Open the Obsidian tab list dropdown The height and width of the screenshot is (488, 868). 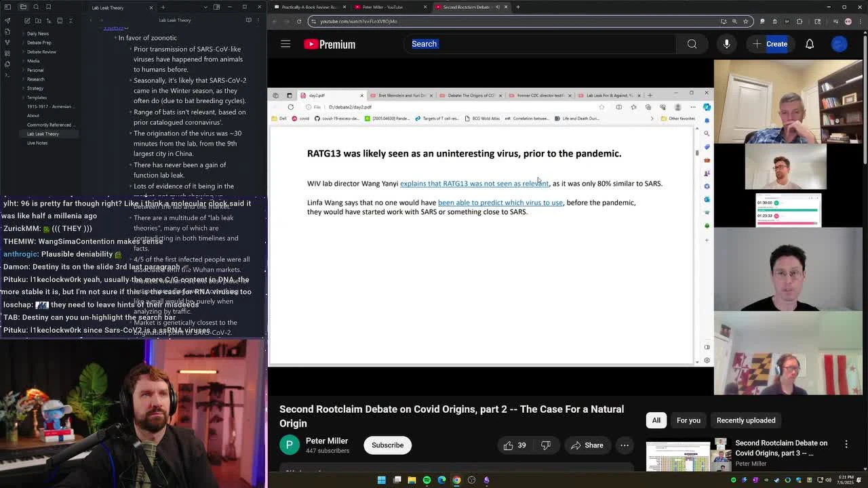pyautogui.click(x=205, y=7)
